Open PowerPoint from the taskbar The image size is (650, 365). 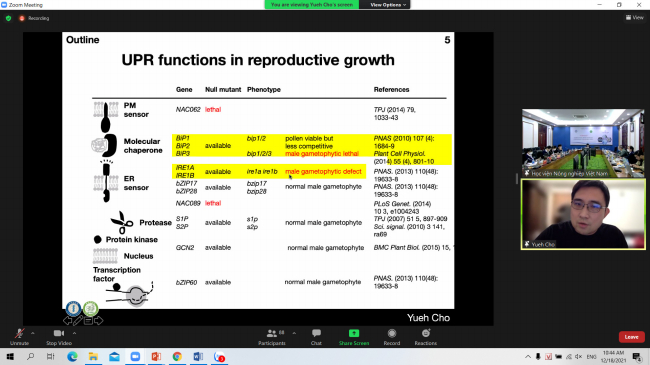(x=156, y=357)
